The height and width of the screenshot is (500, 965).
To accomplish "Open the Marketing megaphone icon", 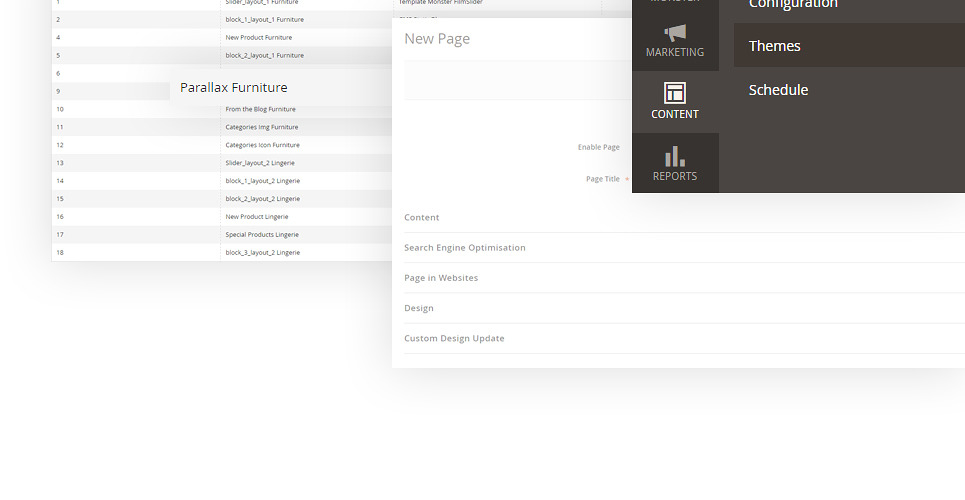I will pos(675,34).
